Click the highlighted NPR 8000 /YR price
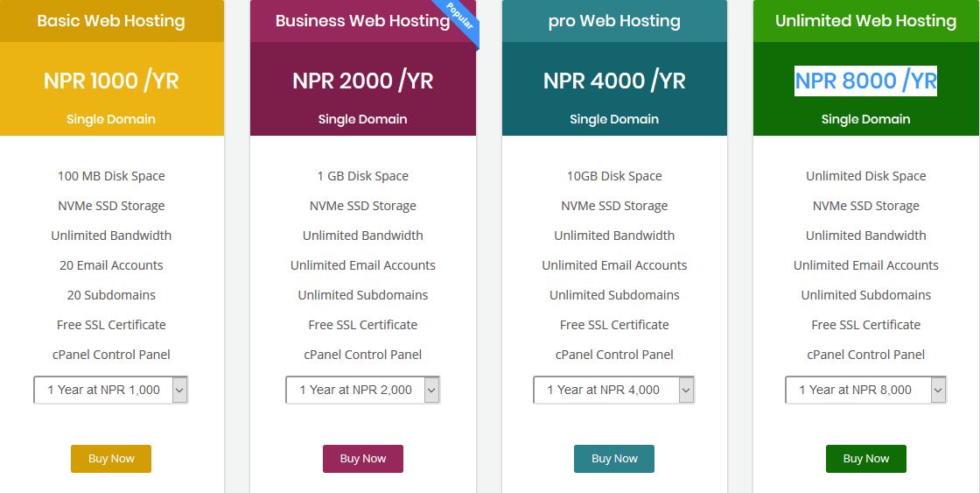 [865, 81]
